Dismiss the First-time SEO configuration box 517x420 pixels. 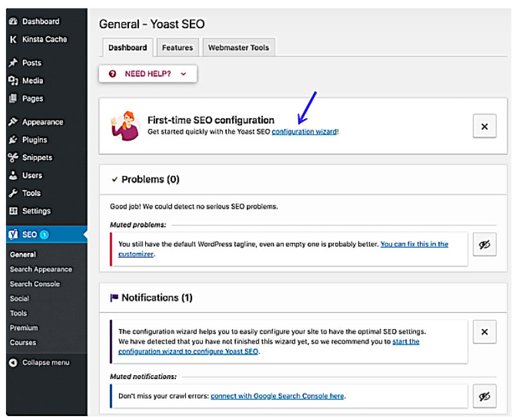click(484, 126)
